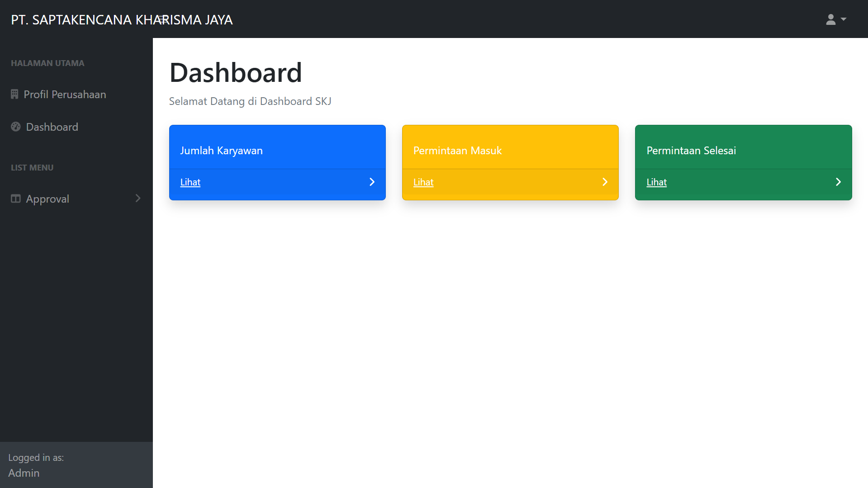Expand the Approval menu chevron
Screen dimensions: 868x488
tap(138, 199)
